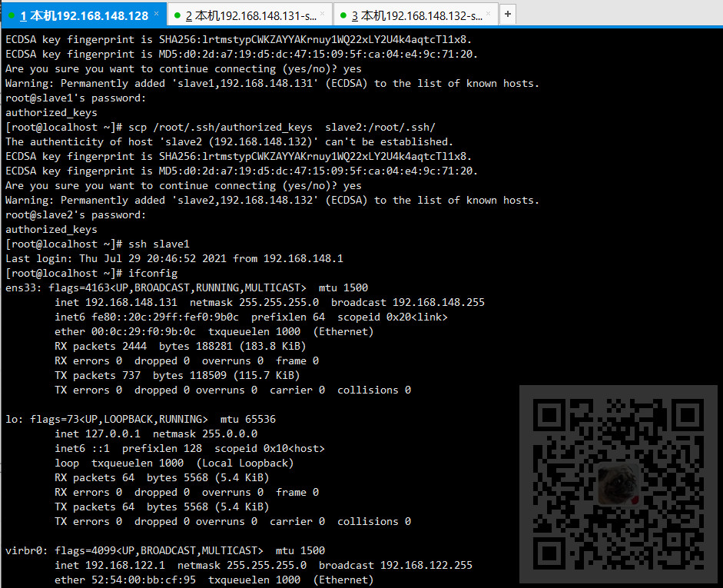Click the 'ssh slave1' command text

[159, 244]
